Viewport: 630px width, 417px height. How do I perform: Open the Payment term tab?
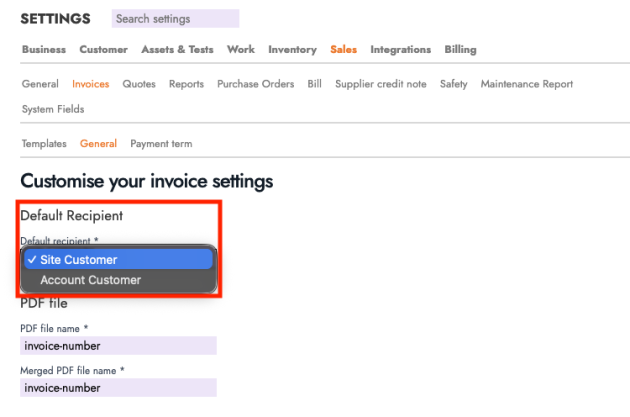click(161, 144)
